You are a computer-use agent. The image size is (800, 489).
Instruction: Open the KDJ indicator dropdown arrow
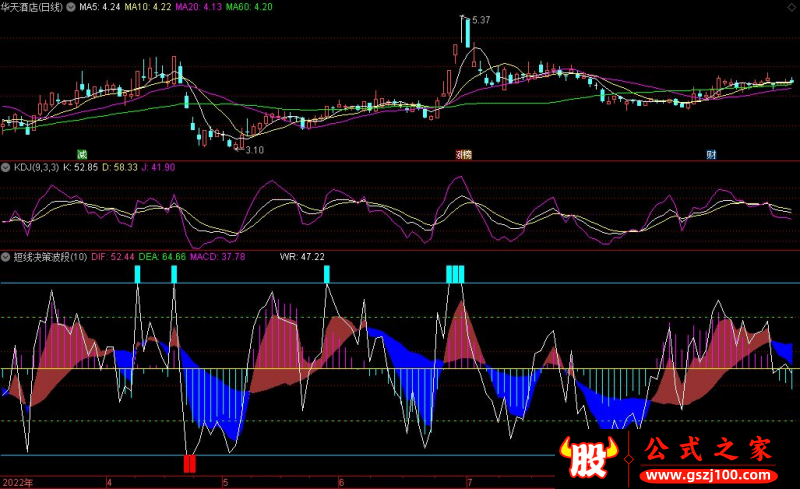pos(6,167)
